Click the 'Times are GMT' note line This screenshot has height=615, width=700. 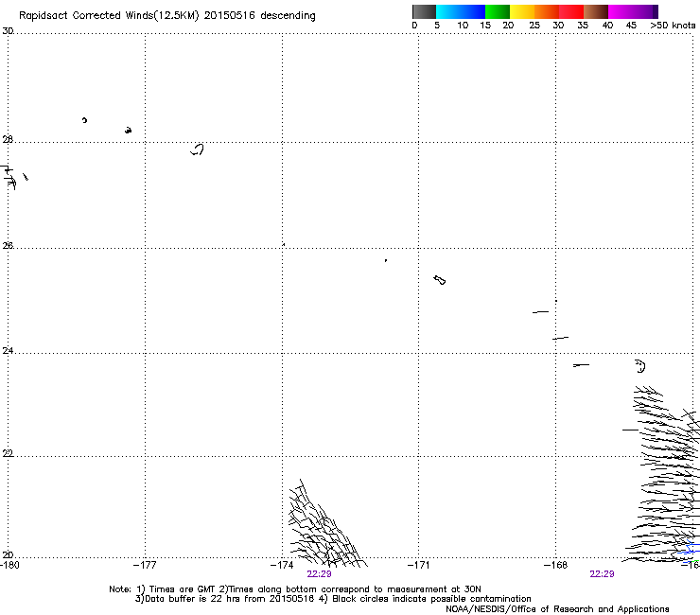point(295,589)
